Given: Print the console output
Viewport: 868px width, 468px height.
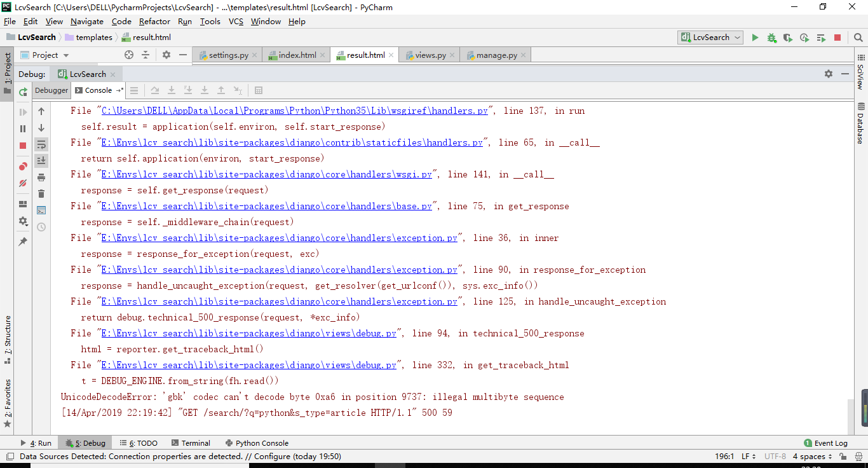Looking at the screenshot, I should (x=41, y=177).
